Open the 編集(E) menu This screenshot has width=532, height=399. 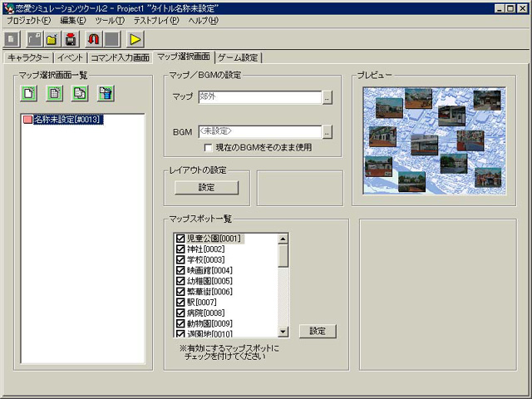pyautogui.click(x=73, y=21)
